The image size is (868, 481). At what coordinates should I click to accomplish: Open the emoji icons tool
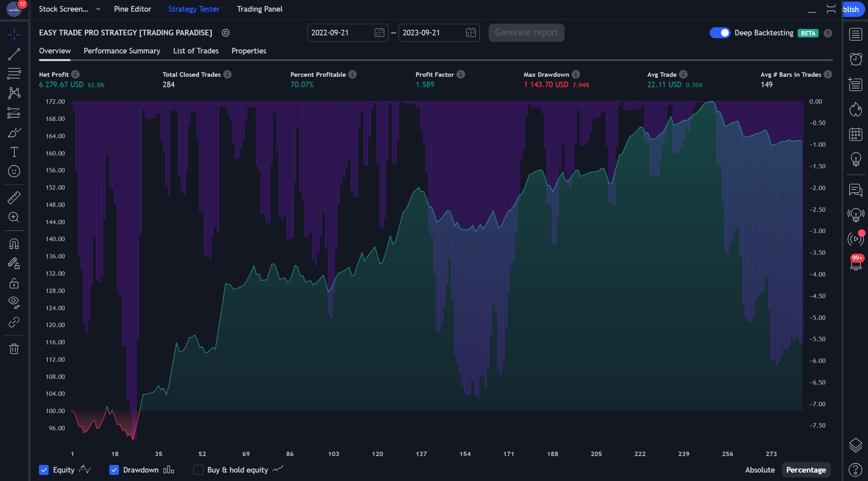(14, 172)
